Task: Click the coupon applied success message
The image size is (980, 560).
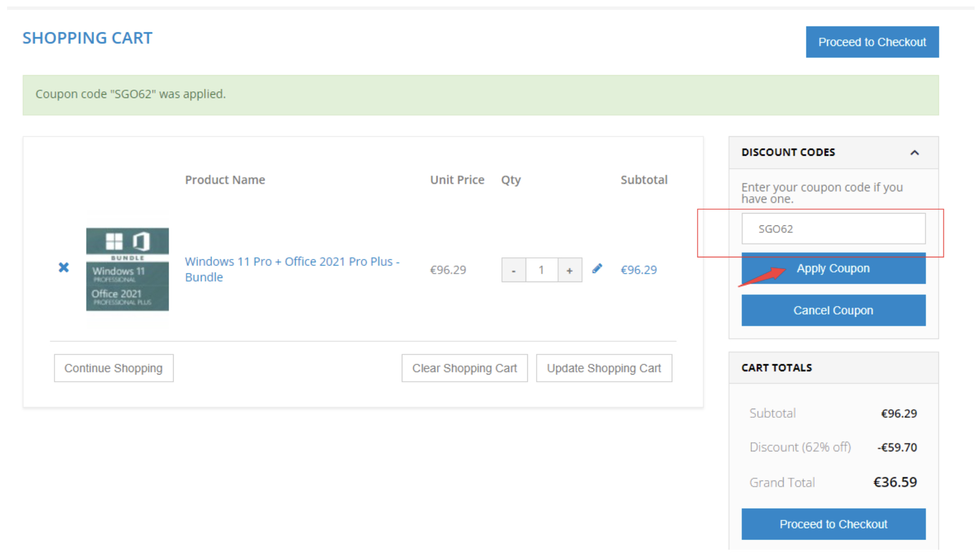Action: [130, 94]
